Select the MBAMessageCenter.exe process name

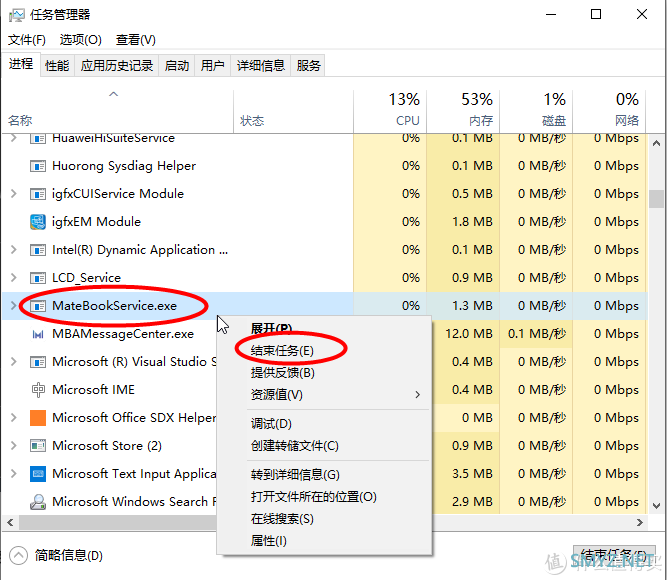click(x=123, y=334)
